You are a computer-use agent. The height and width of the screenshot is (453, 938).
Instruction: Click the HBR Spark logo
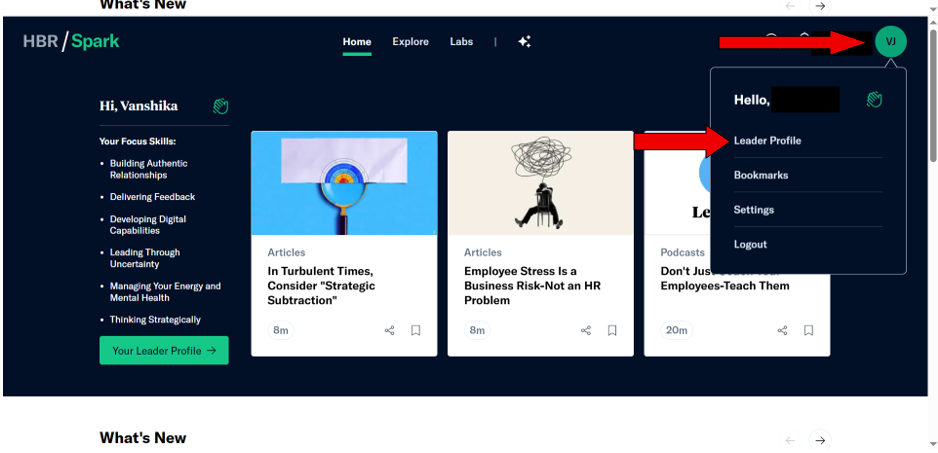(x=71, y=42)
